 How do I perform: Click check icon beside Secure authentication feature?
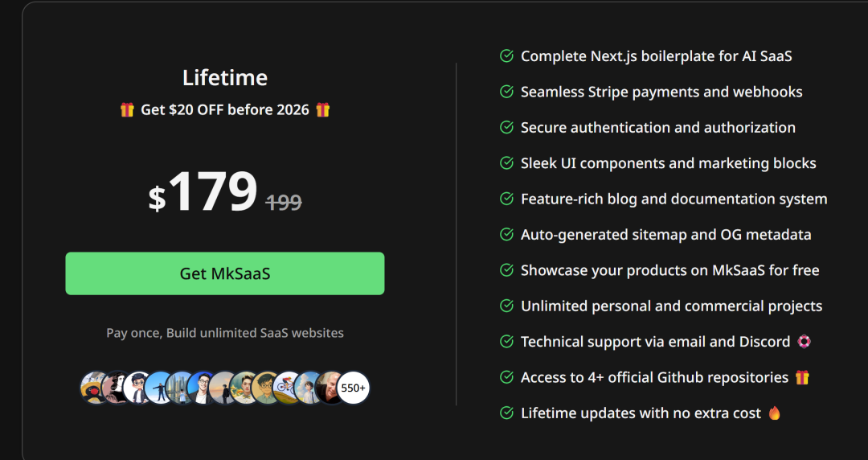pyautogui.click(x=506, y=127)
